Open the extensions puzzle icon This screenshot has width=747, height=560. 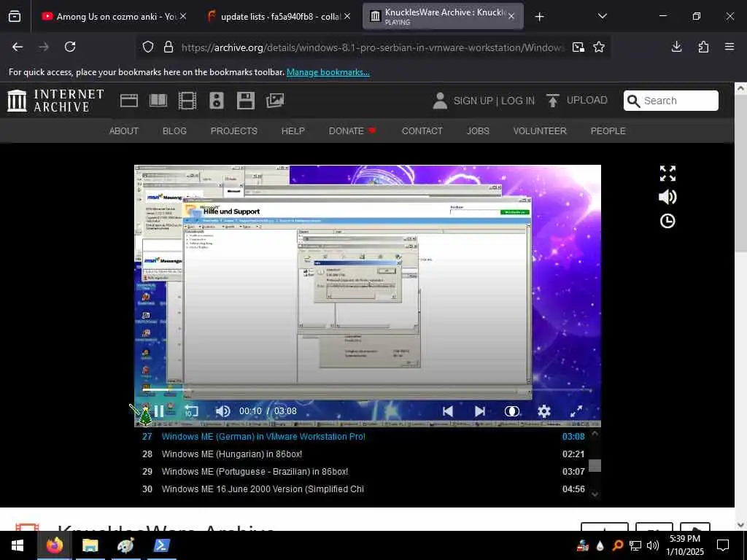pyautogui.click(x=703, y=47)
